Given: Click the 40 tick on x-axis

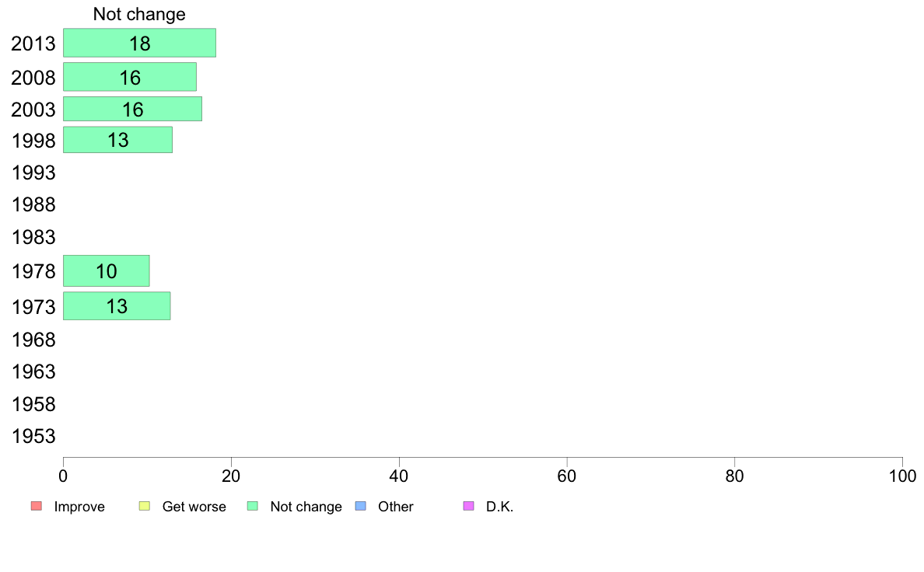Looking at the screenshot, I should (399, 476).
